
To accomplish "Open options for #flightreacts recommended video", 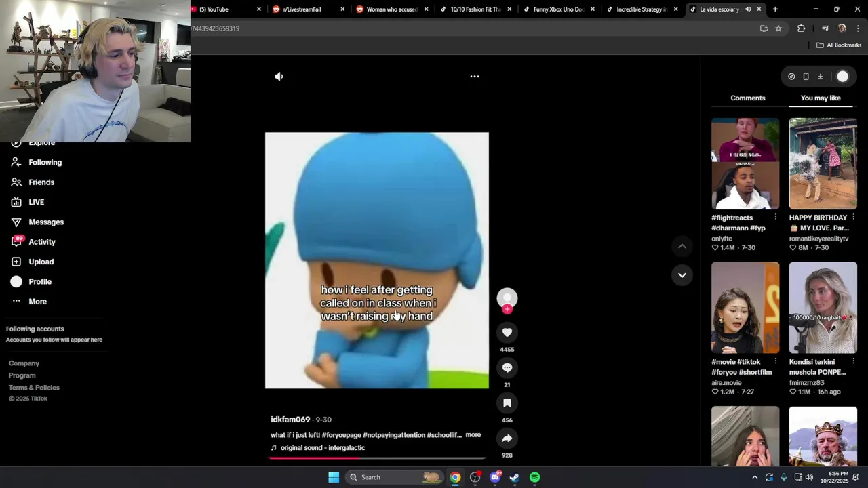I will (x=776, y=218).
